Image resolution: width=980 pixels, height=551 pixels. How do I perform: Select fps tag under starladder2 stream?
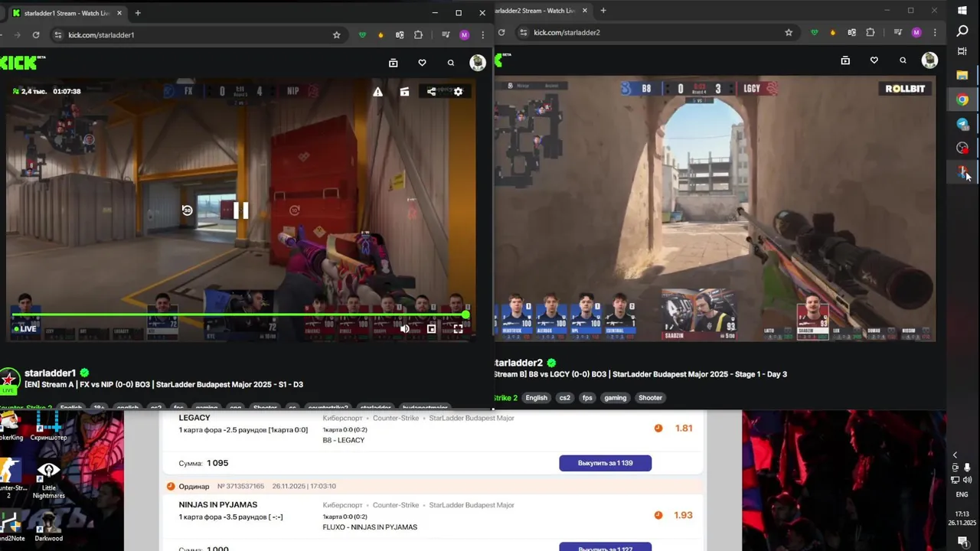tap(587, 398)
